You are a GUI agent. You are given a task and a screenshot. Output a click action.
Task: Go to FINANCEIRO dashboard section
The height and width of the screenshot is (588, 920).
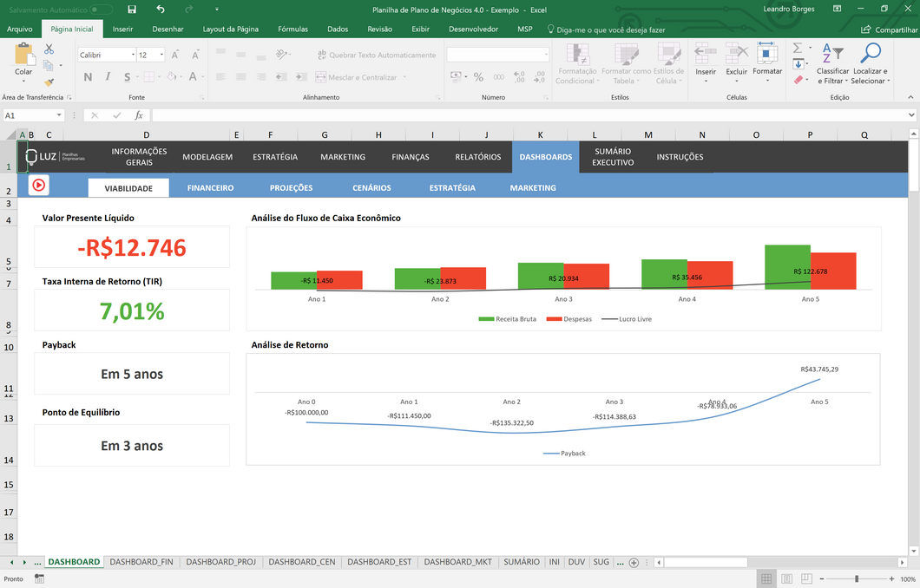[210, 187]
